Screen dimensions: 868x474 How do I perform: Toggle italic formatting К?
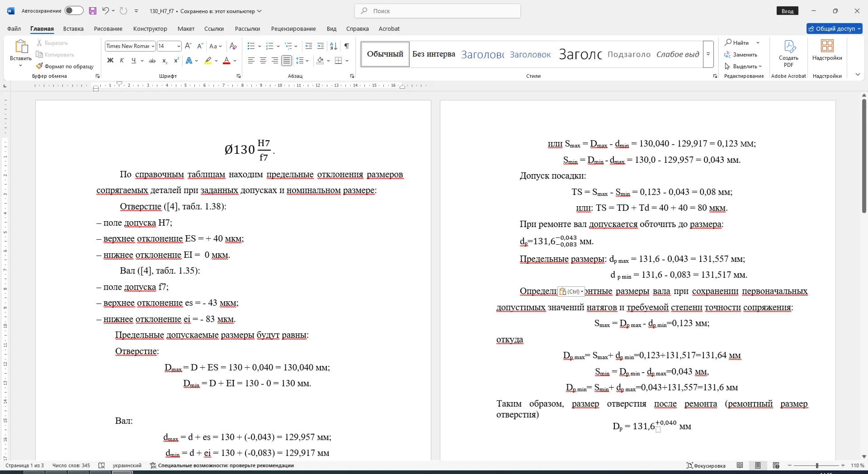point(122,61)
